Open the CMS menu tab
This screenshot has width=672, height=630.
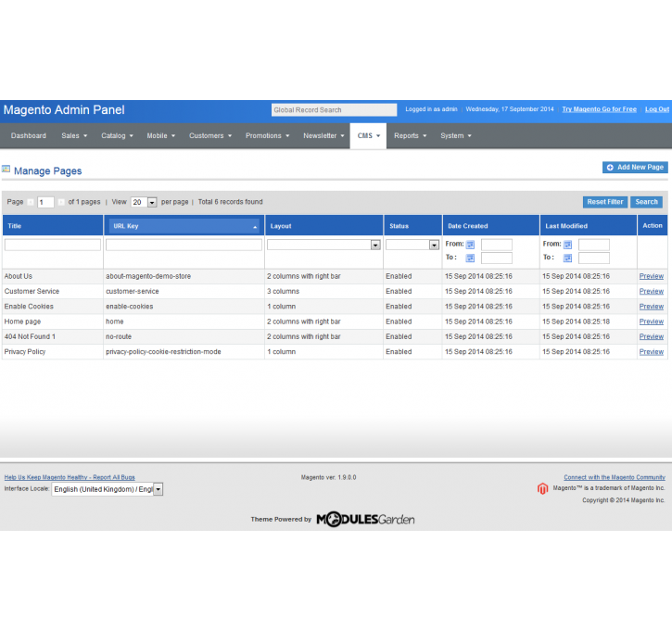368,136
